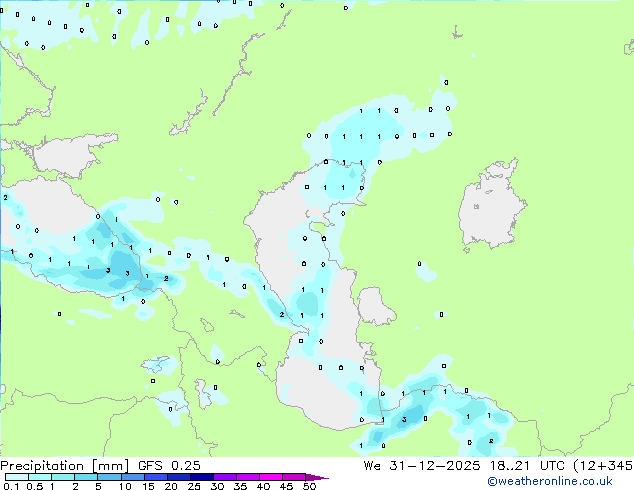
Task: Click the "40" legend scale label
Action: [x=263, y=486]
